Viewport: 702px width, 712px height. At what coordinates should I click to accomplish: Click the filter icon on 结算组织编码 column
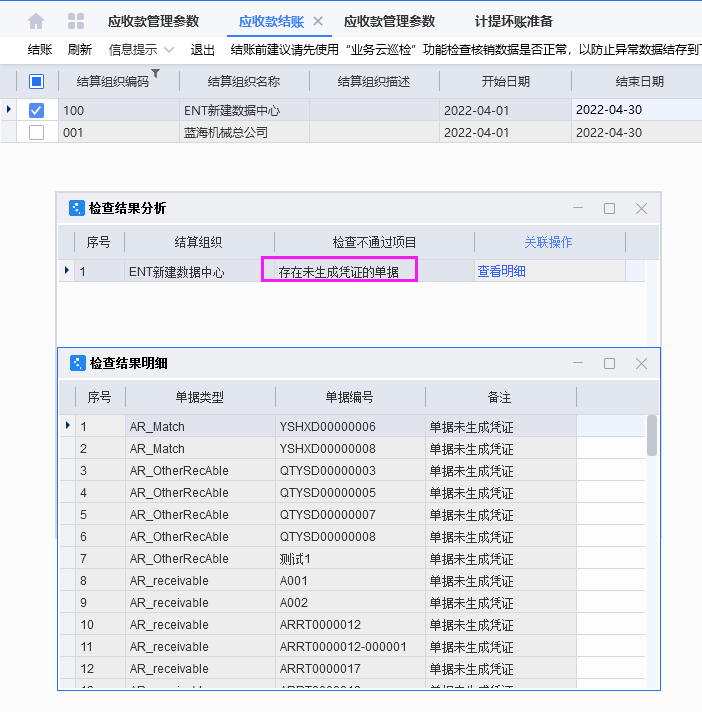(x=156, y=73)
